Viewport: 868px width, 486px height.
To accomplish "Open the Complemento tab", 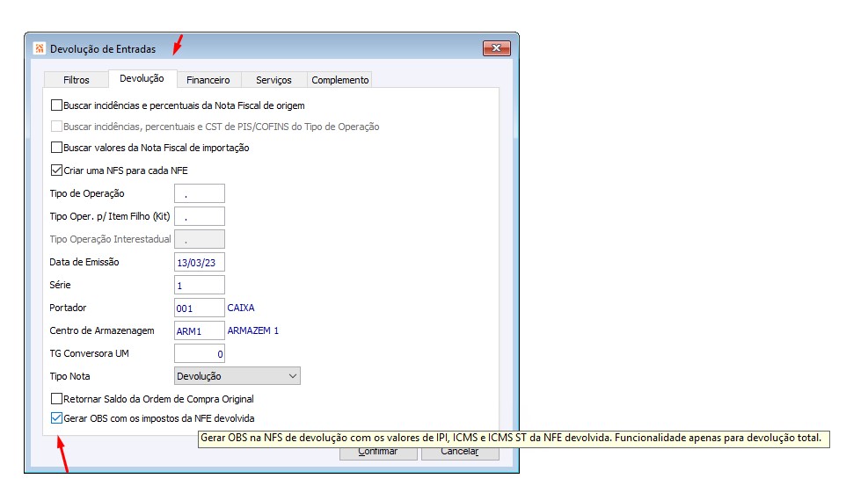I will pyautogui.click(x=339, y=80).
